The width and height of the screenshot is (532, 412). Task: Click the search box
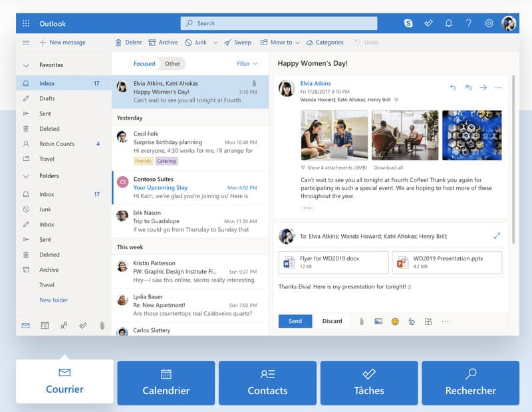tap(279, 23)
